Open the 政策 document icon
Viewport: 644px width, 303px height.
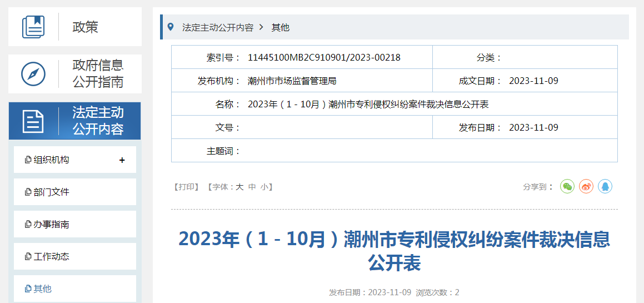pos(33,27)
